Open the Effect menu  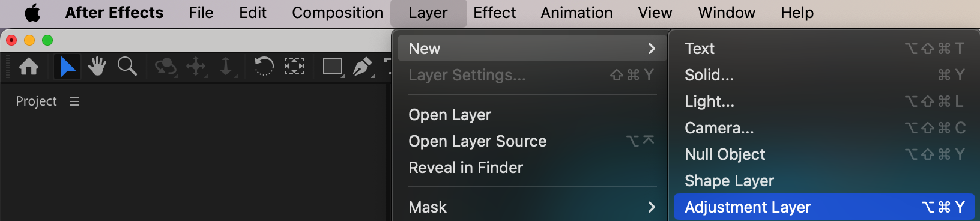click(494, 13)
